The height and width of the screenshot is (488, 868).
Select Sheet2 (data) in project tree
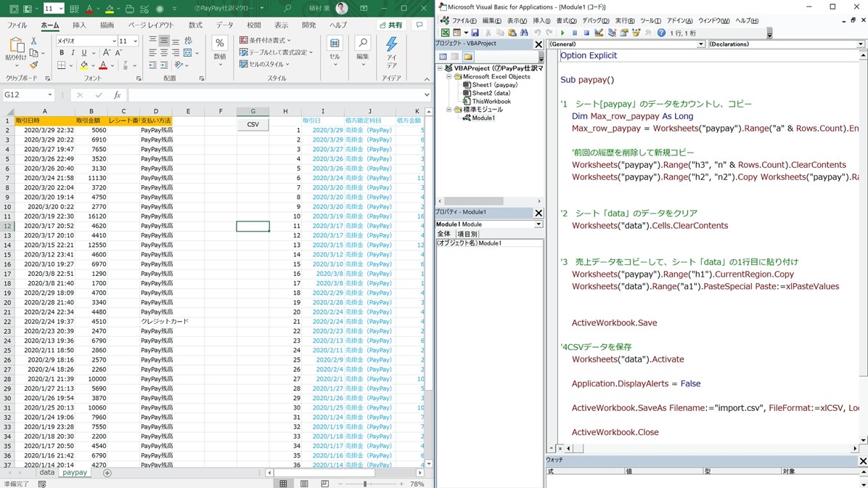(x=491, y=93)
